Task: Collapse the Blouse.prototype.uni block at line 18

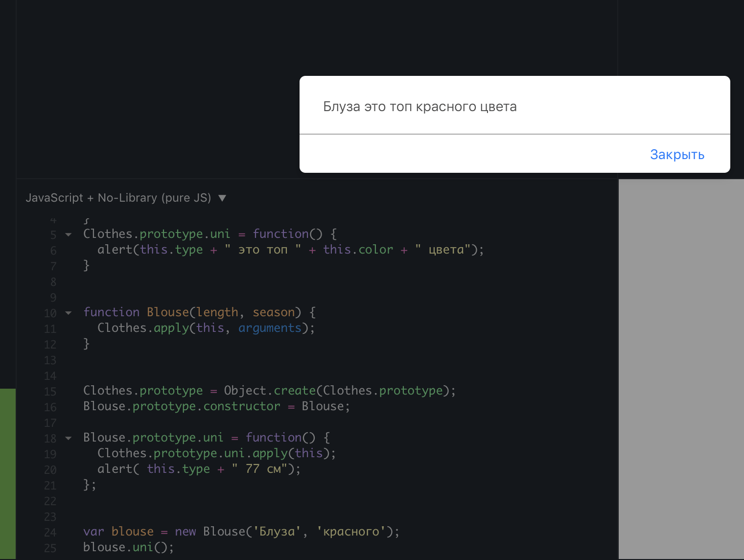Action: [69, 438]
